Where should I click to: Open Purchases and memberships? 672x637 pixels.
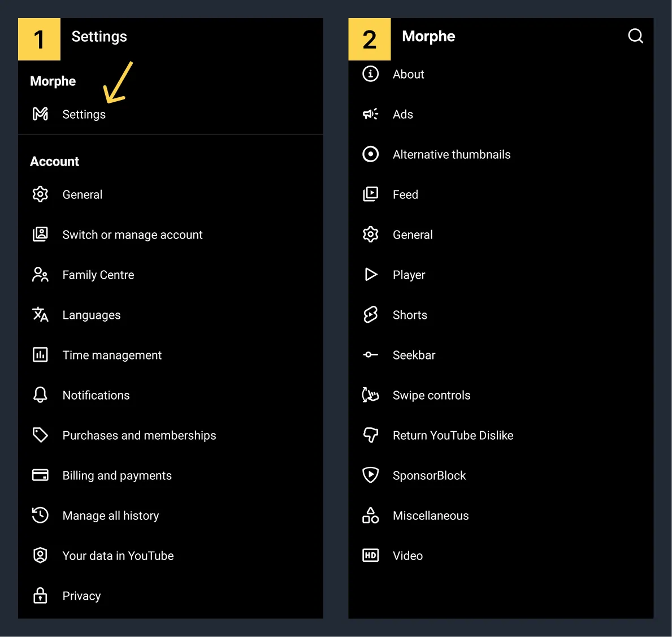pos(171,435)
